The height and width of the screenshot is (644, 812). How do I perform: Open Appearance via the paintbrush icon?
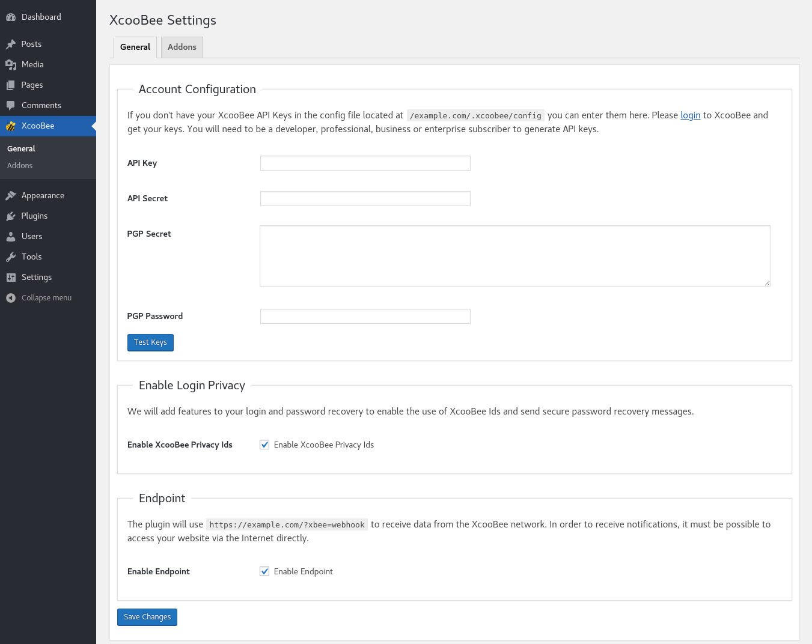coord(11,196)
